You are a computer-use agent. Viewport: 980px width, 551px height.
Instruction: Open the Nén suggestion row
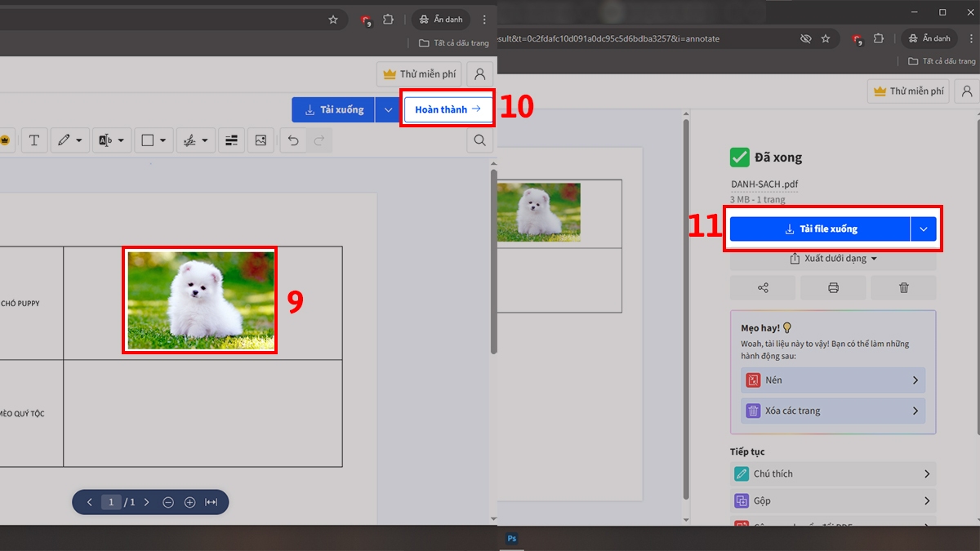tap(833, 380)
